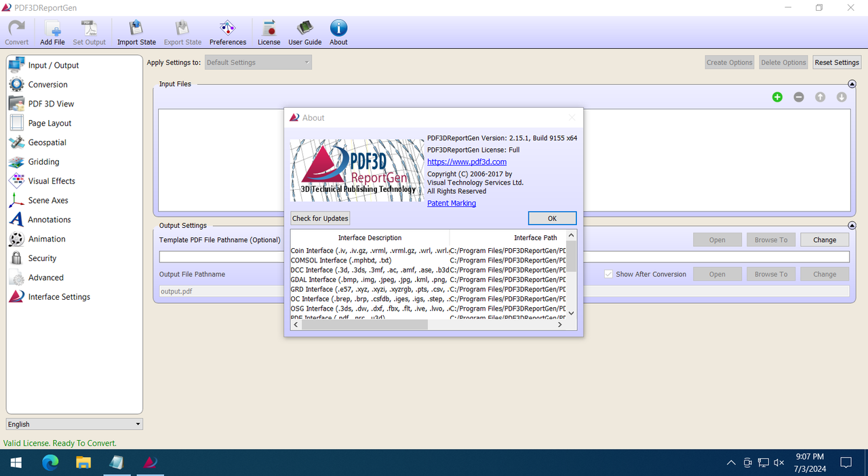Viewport: 868px width, 476px height.
Task: Select the COMSOL Interface row
Action: click(428, 260)
